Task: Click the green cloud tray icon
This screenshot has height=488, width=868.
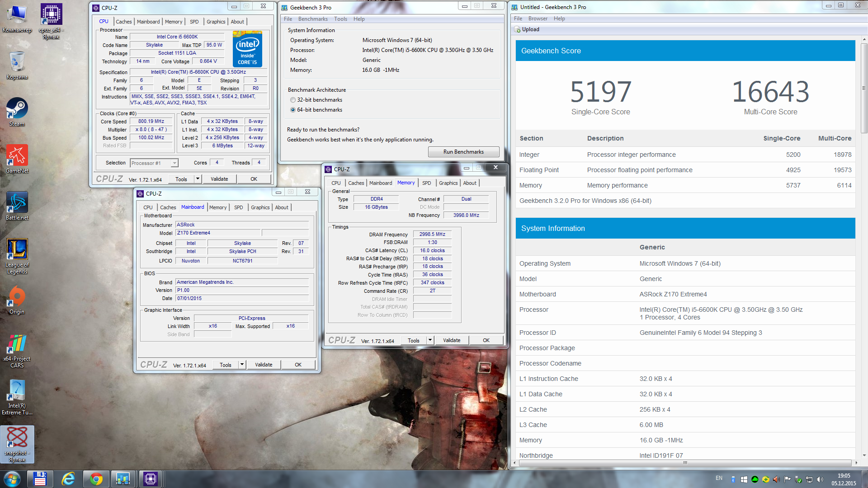Action: [755, 479]
